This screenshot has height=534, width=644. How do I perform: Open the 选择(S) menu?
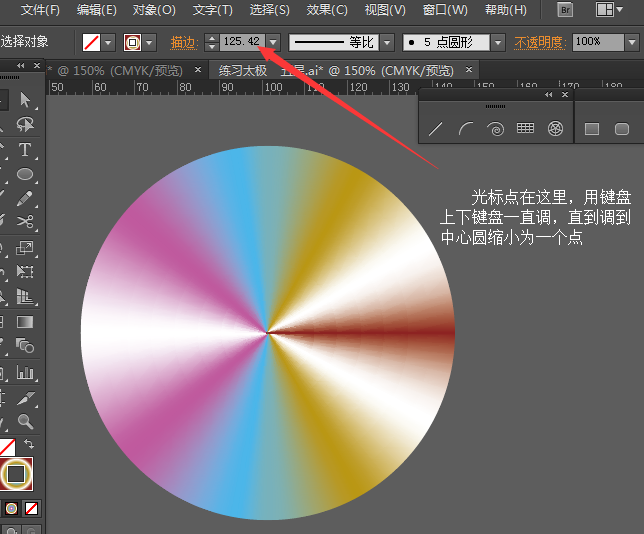(x=269, y=10)
